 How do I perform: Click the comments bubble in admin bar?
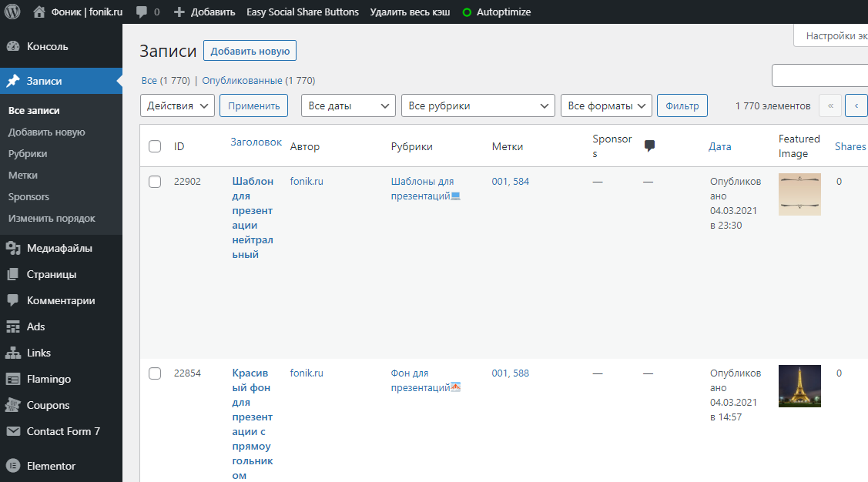tap(142, 12)
